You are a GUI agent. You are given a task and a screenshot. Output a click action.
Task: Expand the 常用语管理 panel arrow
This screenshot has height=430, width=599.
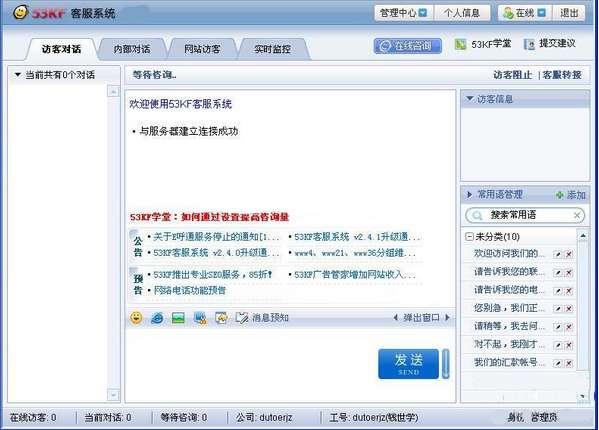click(x=469, y=195)
